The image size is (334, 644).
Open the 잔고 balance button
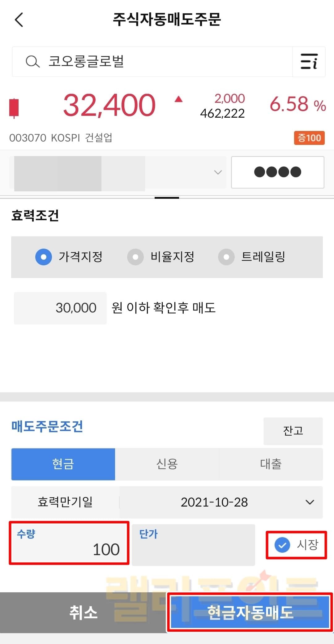(293, 431)
